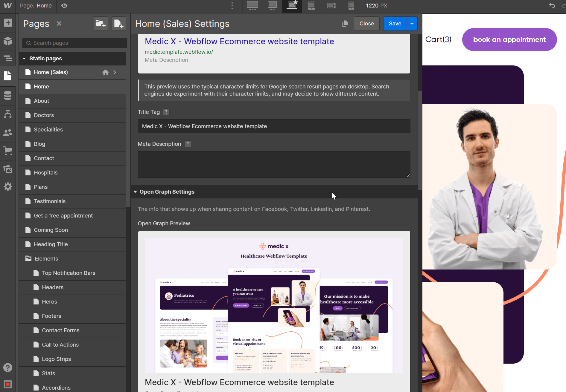Screen dimensions: 566x392
Task: Click the search preview title link
Action: pos(239,42)
